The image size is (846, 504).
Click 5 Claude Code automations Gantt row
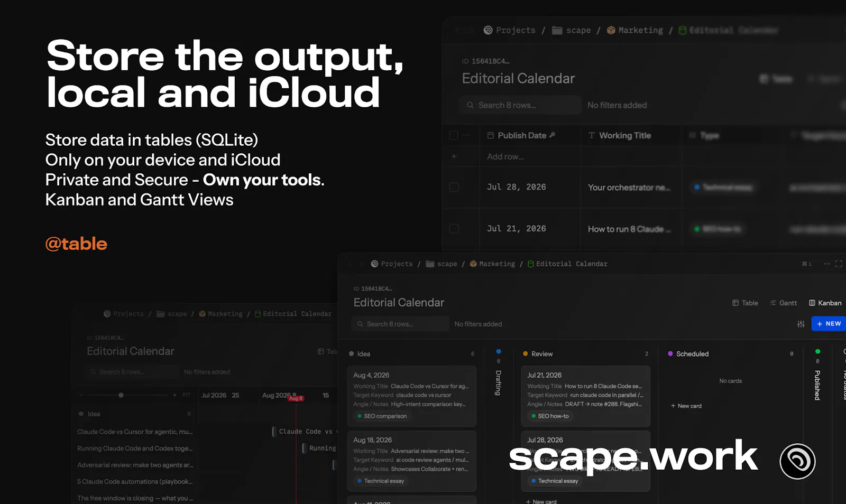pyautogui.click(x=135, y=482)
